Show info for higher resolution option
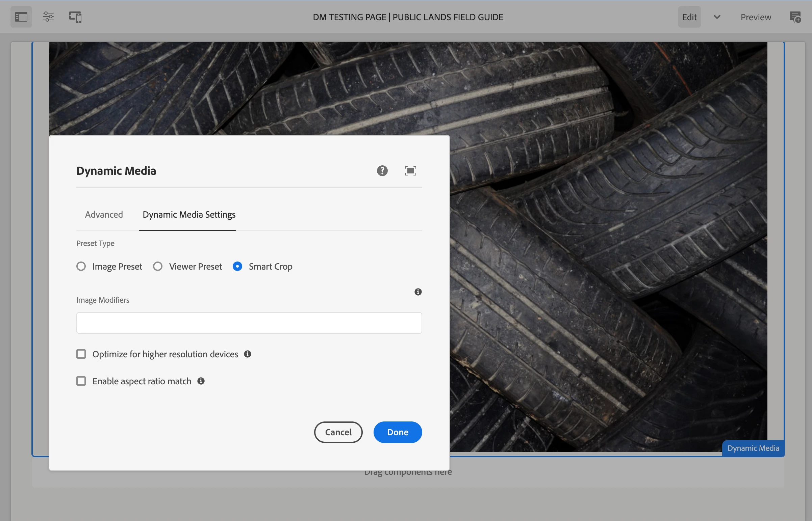The image size is (812, 521). (248, 354)
